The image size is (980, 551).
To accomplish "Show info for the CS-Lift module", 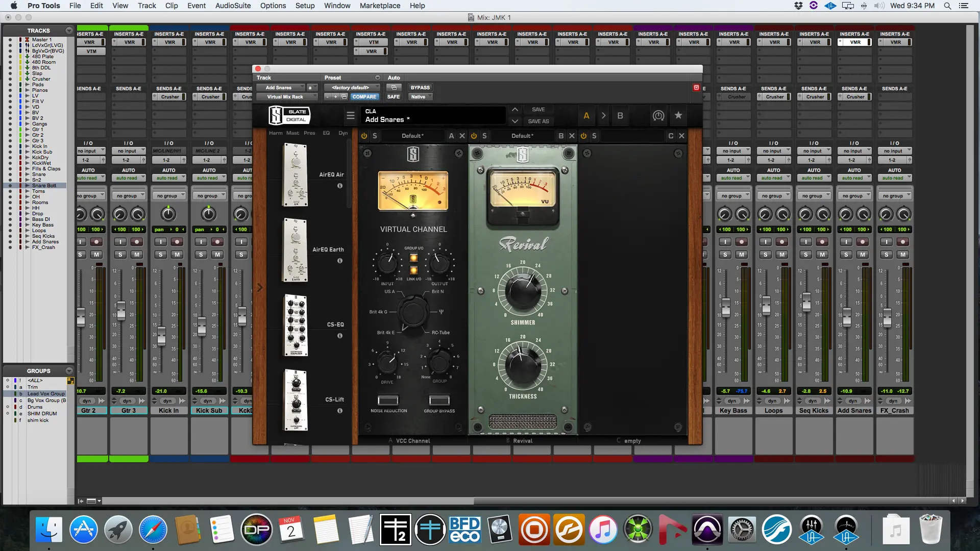I will pos(340,411).
